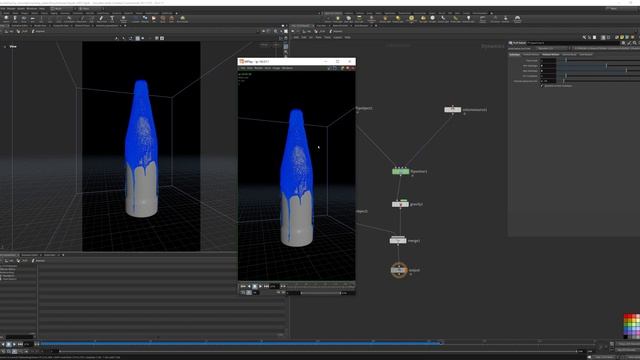Open the Build desktop selector dropdown

61,8
